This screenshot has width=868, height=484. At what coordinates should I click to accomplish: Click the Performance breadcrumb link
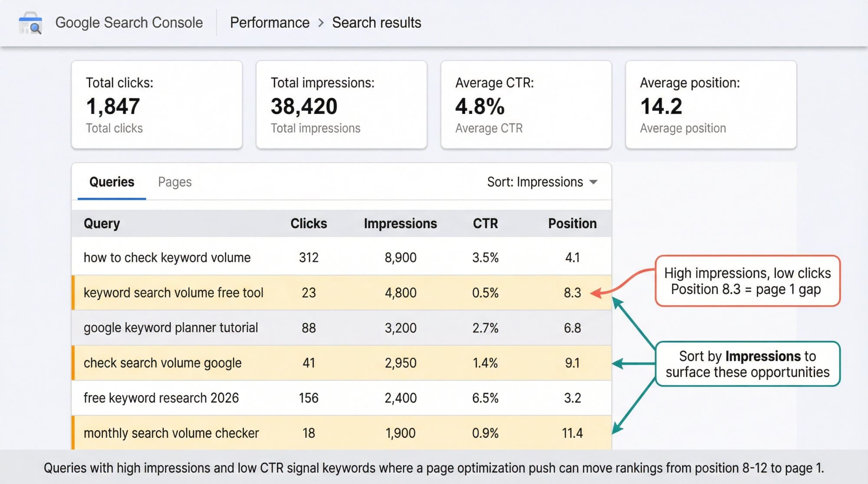click(270, 23)
